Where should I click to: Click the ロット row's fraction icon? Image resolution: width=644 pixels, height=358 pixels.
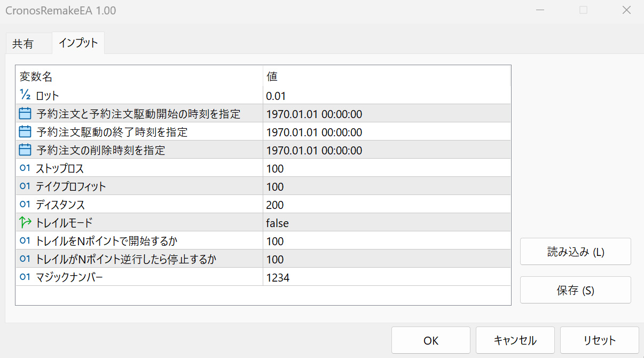(25, 96)
